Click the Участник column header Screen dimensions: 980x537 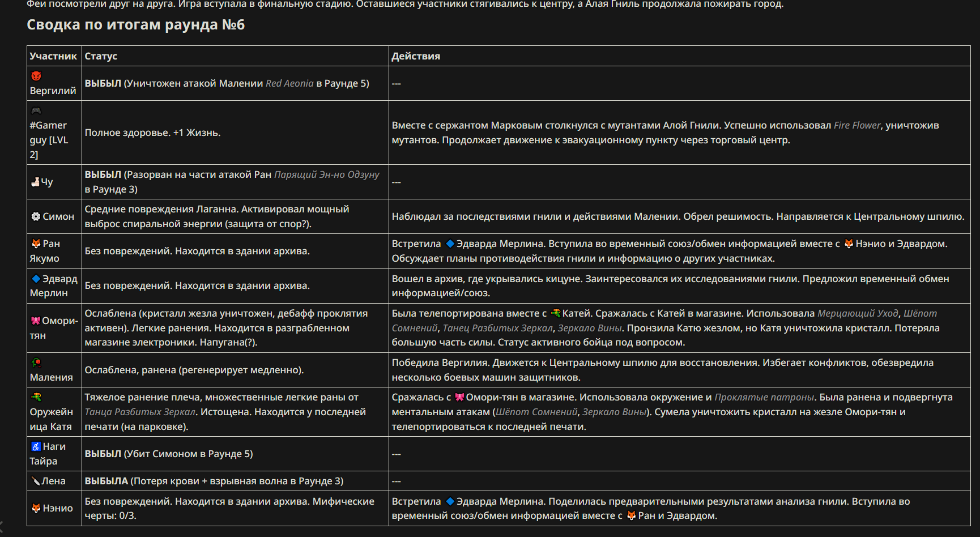click(53, 56)
